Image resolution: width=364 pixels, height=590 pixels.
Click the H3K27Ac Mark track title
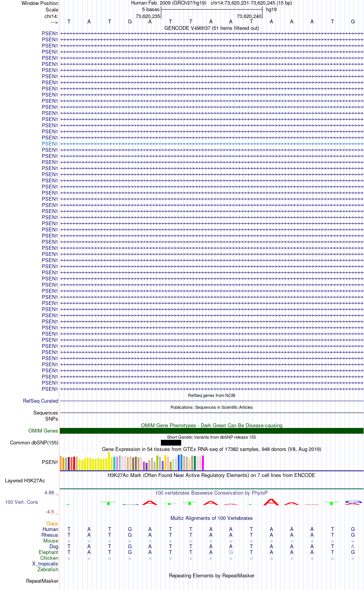212,475
